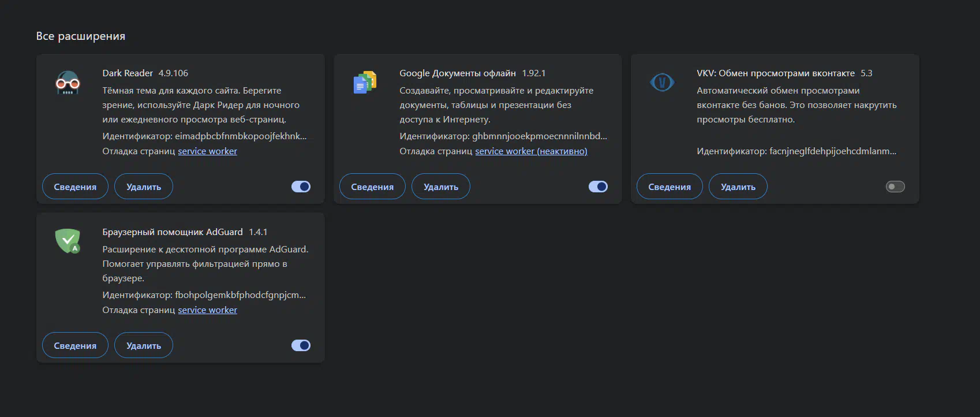Screen dimensions: 980x417
Task: Click description starting with Создавайте, просматривайте
Action: pos(496,105)
